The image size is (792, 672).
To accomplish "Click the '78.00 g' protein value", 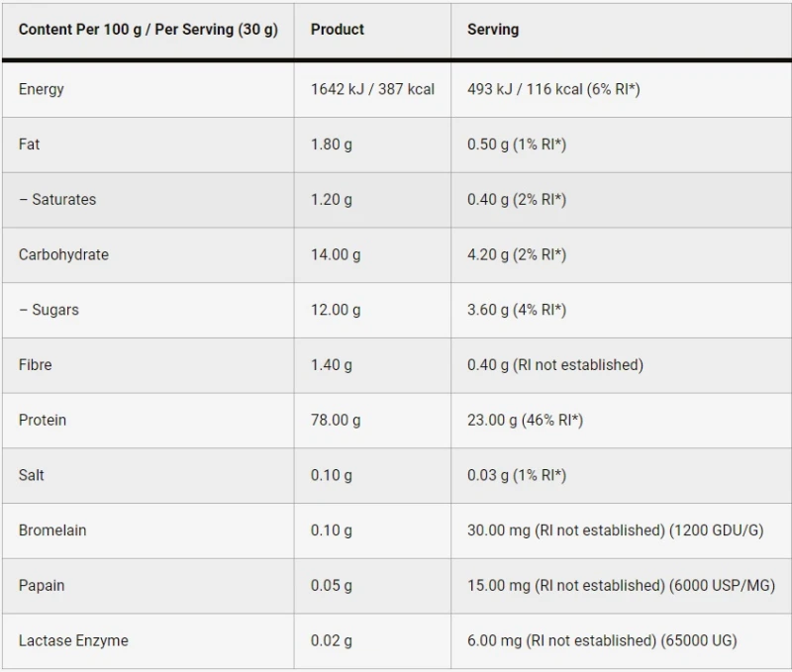I will [336, 420].
